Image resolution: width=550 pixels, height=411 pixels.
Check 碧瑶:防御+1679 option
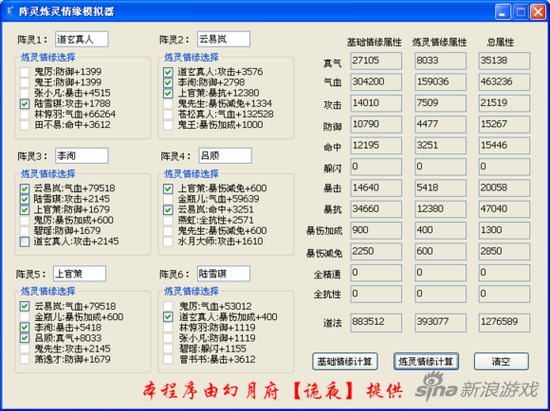25,231
